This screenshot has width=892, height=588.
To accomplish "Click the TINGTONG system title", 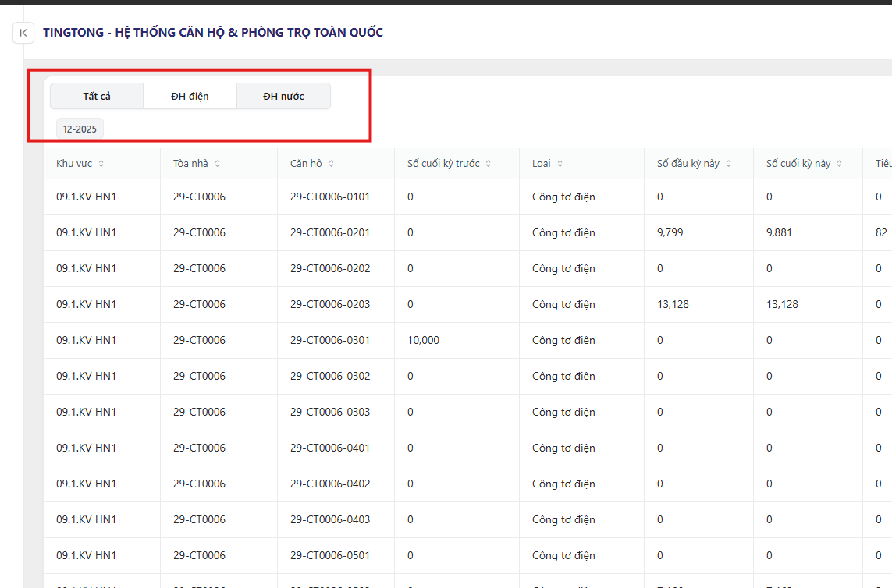I will [213, 33].
